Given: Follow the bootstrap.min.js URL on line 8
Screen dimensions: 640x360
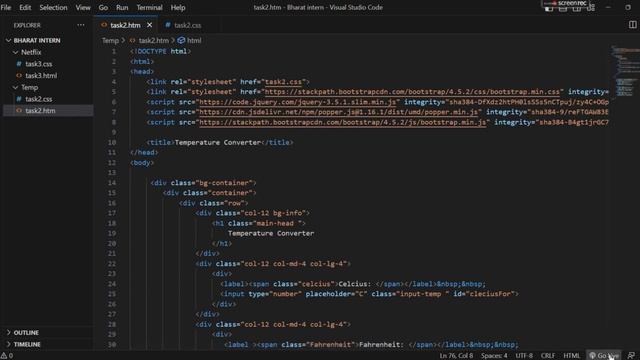Looking at the screenshot, I should [x=342, y=122].
